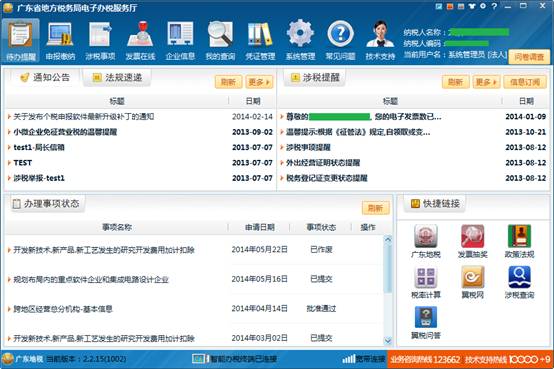The image size is (554, 369).
Task: Switch to the 法规速递 tab
Action: pos(117,77)
